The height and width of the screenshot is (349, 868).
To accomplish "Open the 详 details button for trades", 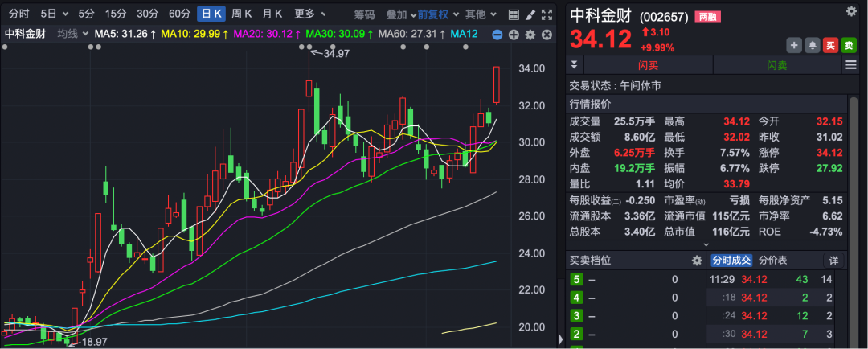I will tap(834, 261).
